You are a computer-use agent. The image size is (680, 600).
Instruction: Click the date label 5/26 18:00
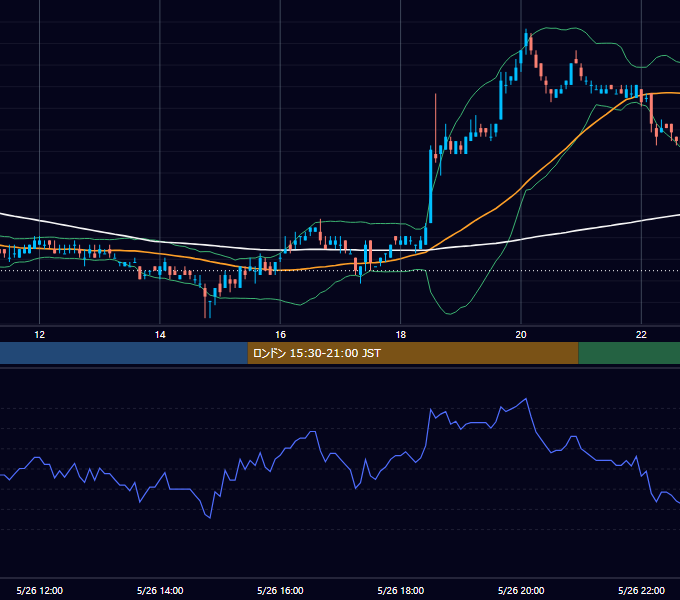401,590
